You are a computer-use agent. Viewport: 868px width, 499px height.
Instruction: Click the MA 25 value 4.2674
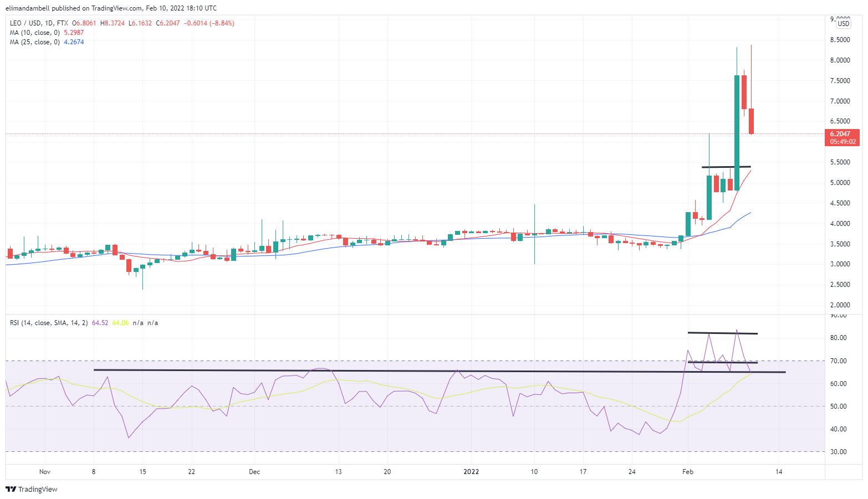tap(74, 42)
